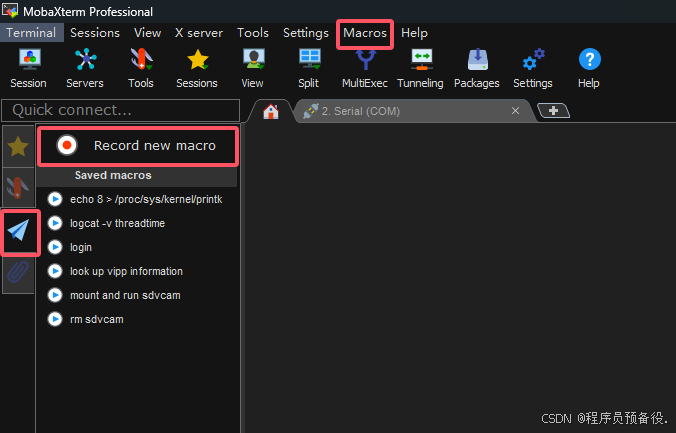
Task: Open the Settings menu
Action: click(306, 33)
